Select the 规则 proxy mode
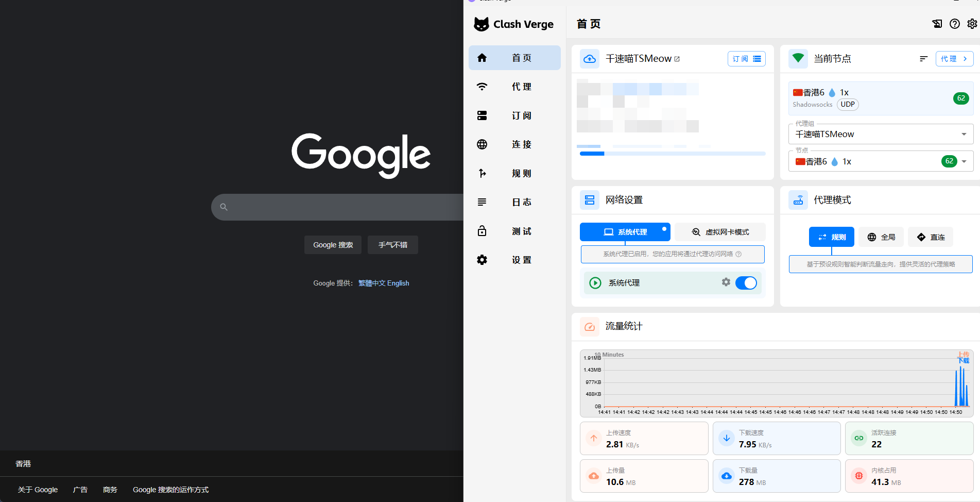The width and height of the screenshot is (980, 502). point(832,237)
